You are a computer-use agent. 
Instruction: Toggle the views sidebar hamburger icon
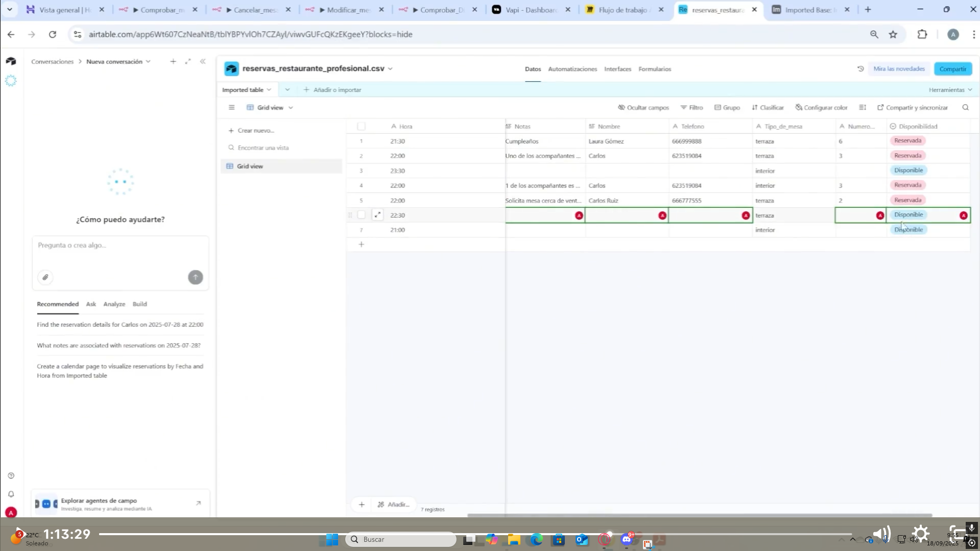tap(231, 108)
